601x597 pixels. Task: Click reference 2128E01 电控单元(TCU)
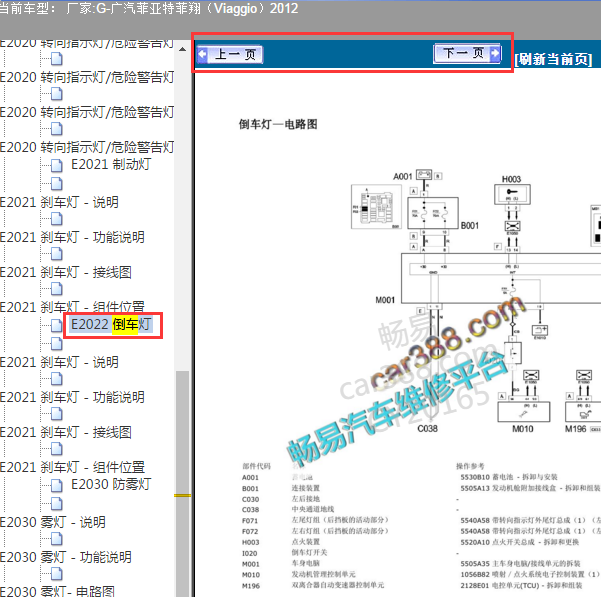521,586
